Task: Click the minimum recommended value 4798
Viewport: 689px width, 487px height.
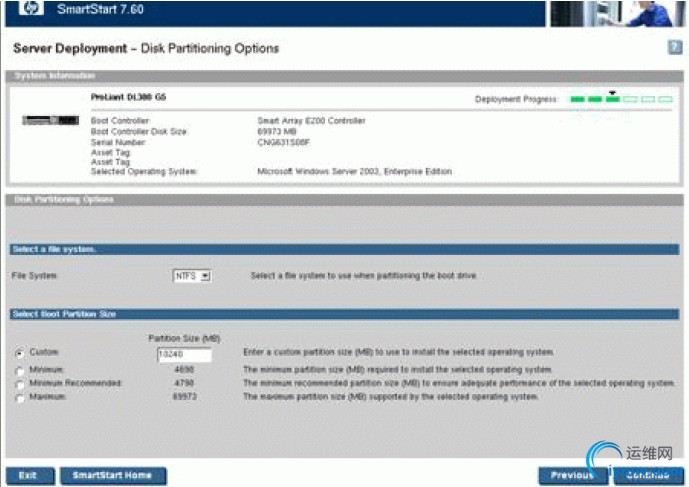Action: (x=184, y=383)
